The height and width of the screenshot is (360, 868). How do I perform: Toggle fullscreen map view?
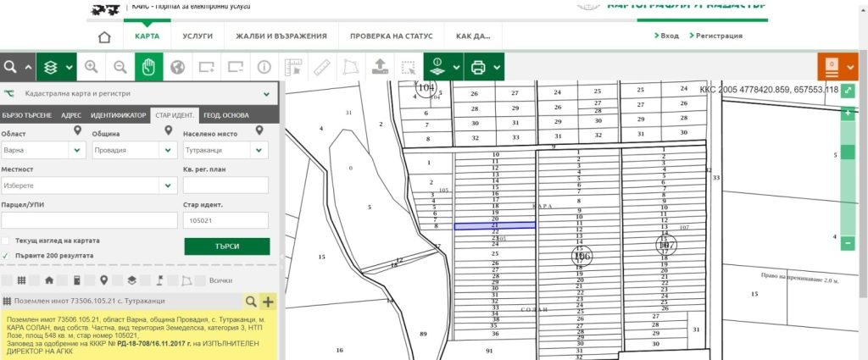848,90
